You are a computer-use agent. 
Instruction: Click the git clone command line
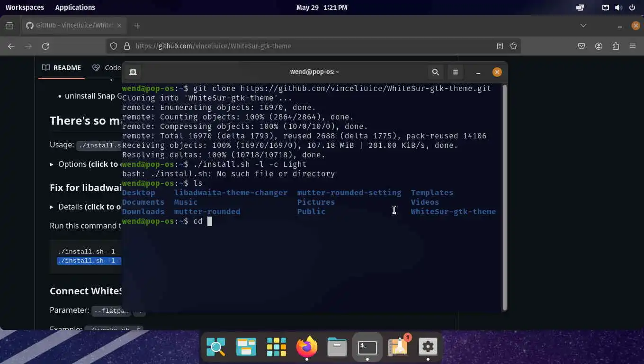[306, 88]
